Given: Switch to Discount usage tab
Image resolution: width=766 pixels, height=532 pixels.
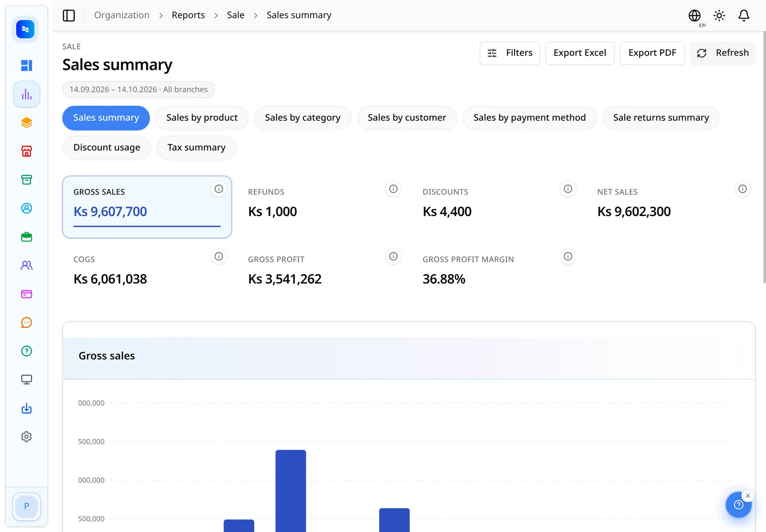Looking at the screenshot, I should coord(107,147).
